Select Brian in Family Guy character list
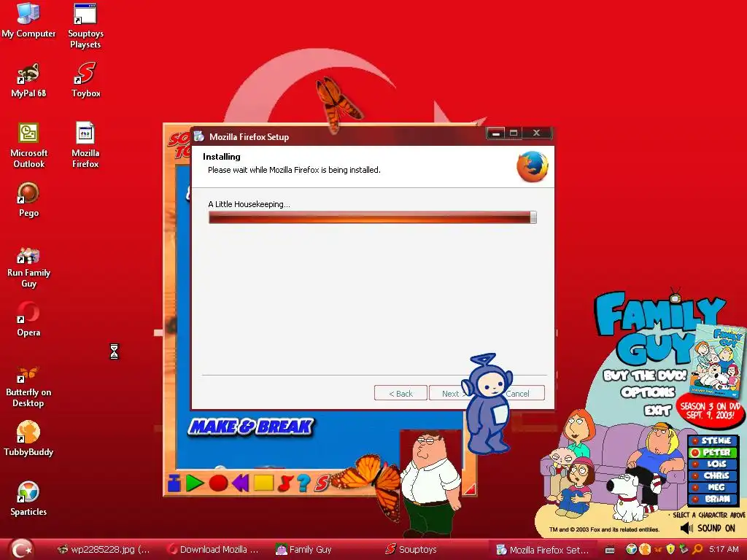This screenshot has height=560, width=747. [x=713, y=499]
